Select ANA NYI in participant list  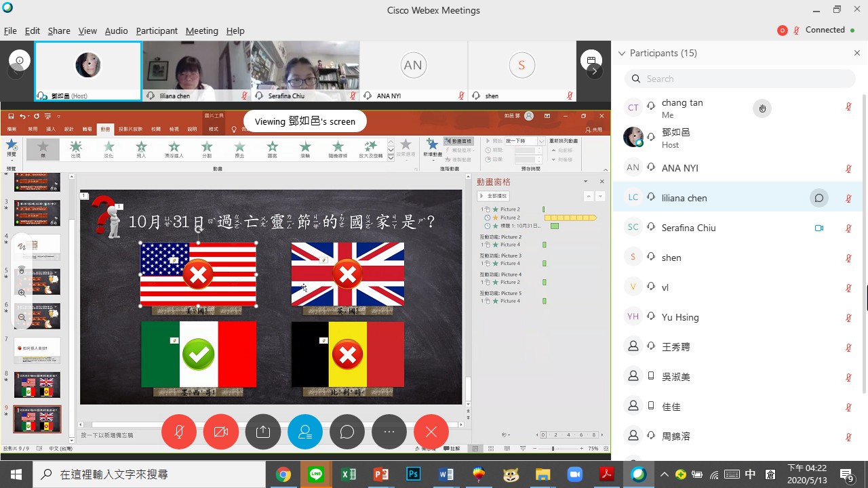coord(679,168)
